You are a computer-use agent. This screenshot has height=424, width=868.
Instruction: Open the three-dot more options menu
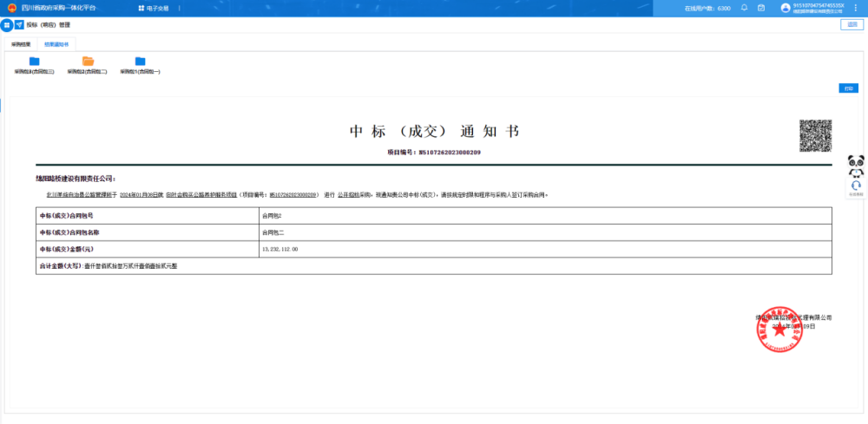tap(857, 8)
